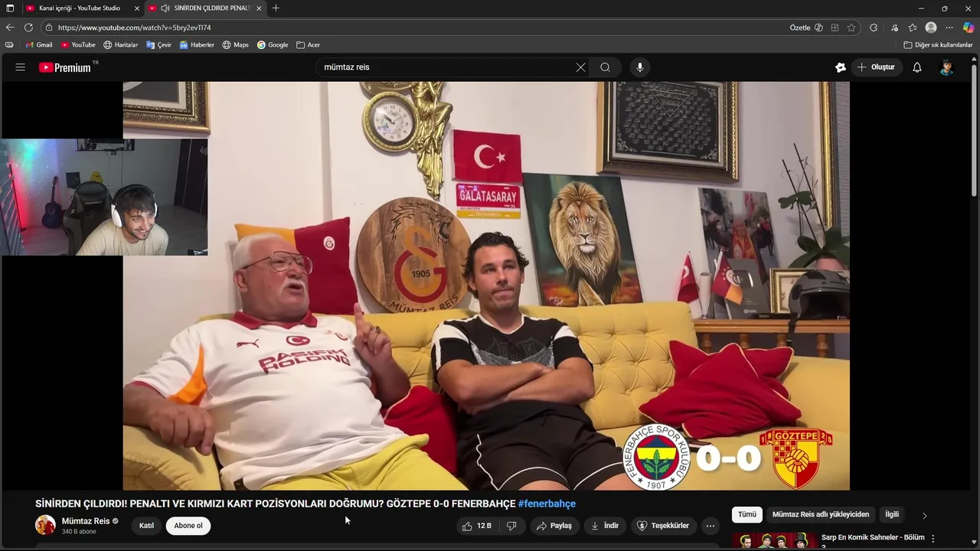This screenshot has height=551, width=980.
Task: Open the Haberler bookmark
Action: click(x=196, y=44)
